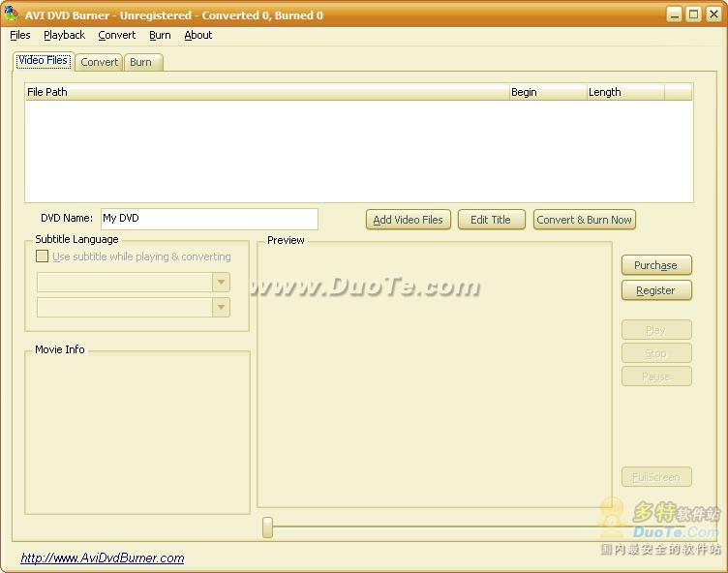
Task: Click Convert & Burn Now button
Action: 584,220
